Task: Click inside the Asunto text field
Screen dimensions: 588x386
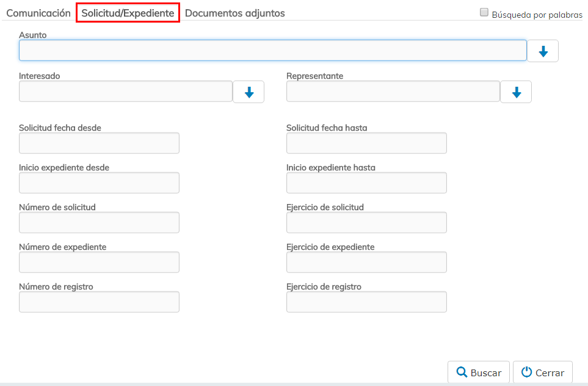Action: [x=272, y=51]
